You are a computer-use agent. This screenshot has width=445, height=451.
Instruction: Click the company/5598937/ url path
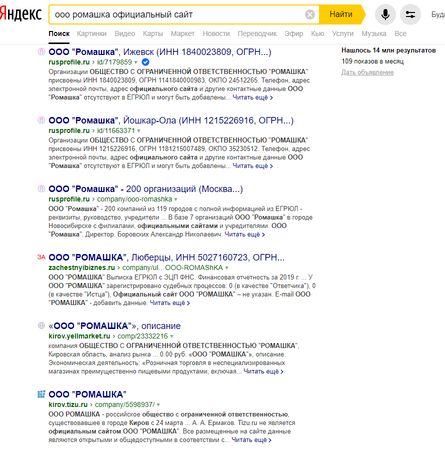[125, 405]
